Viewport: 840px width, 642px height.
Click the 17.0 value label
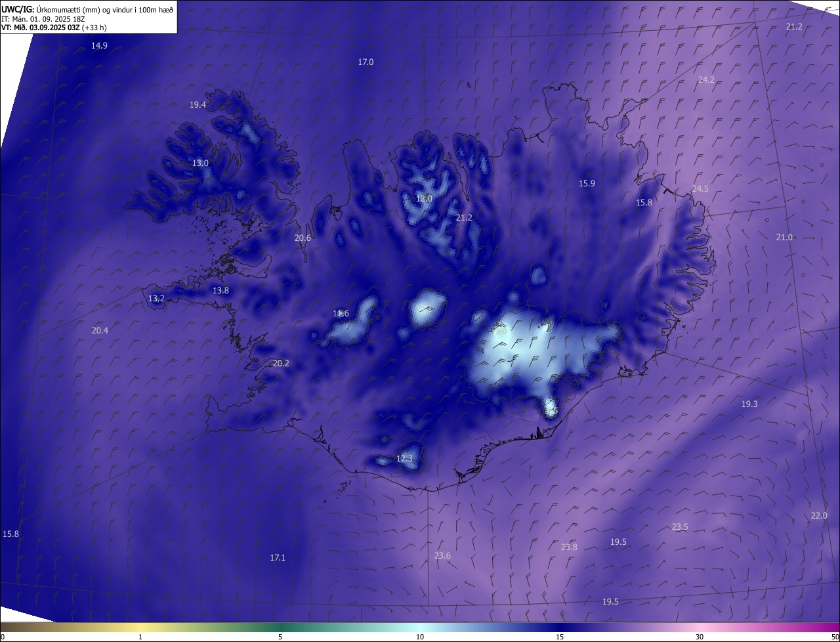pos(366,62)
